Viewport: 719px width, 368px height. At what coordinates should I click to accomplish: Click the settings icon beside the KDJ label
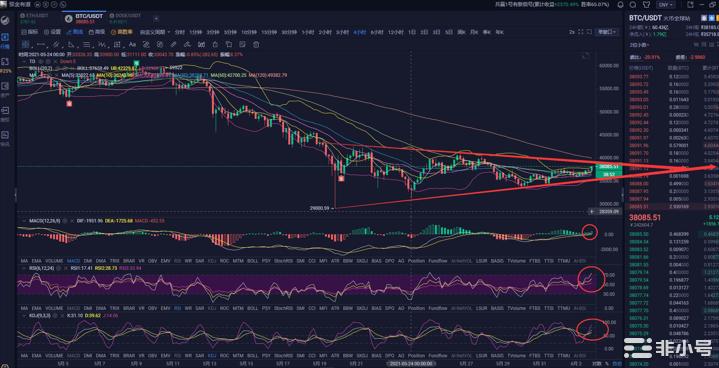coord(54,315)
